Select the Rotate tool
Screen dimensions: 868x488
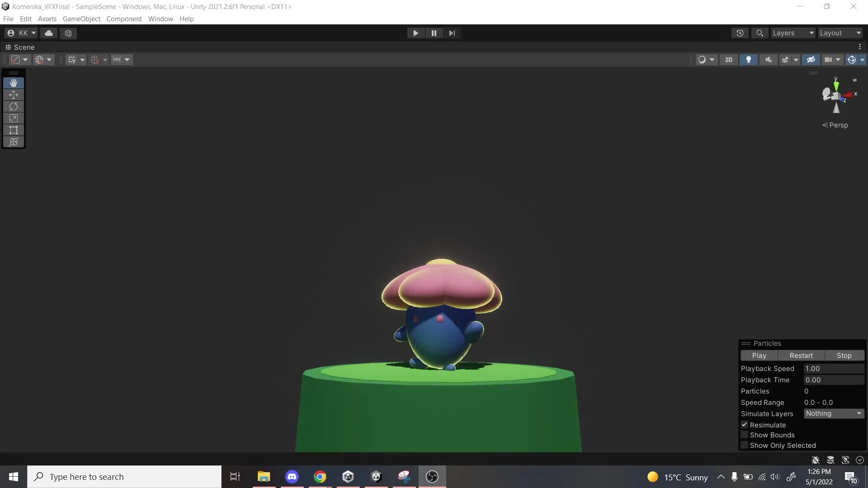(x=14, y=107)
